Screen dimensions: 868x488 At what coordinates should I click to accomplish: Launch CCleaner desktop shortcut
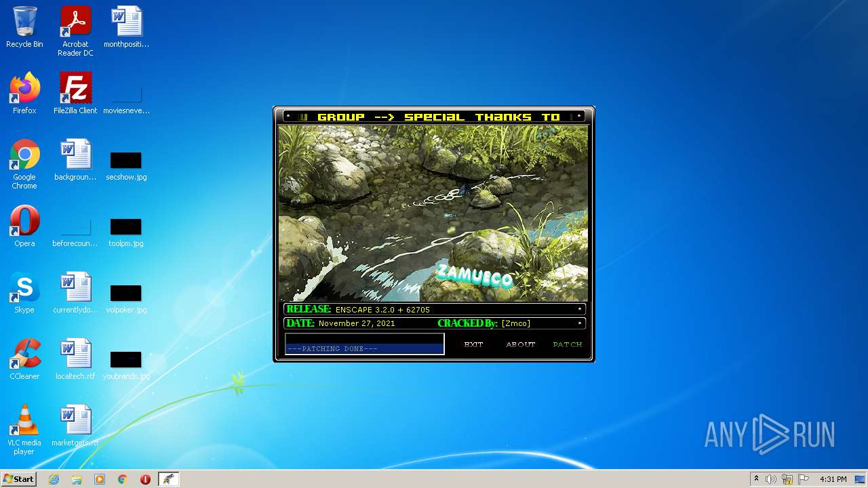24,359
